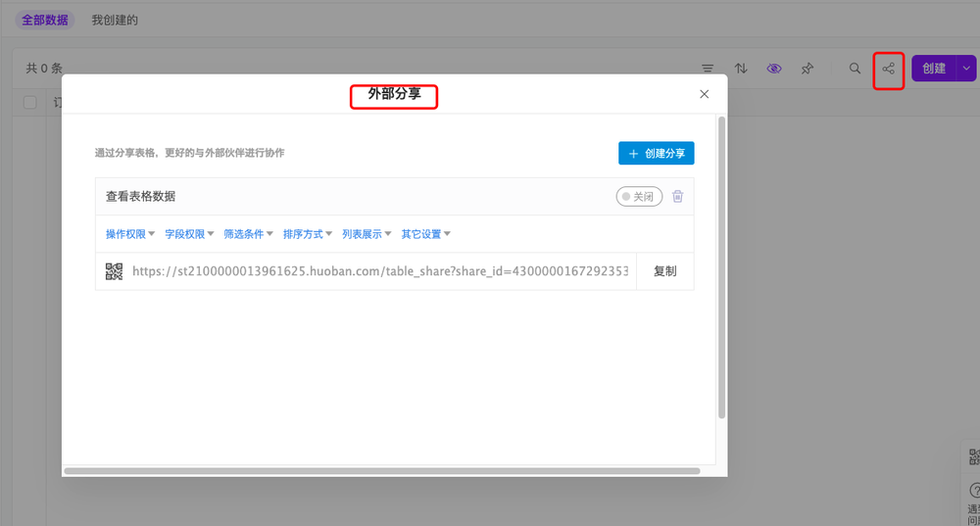Click the pin icon in toolbar
The image size is (980, 526).
point(807,69)
